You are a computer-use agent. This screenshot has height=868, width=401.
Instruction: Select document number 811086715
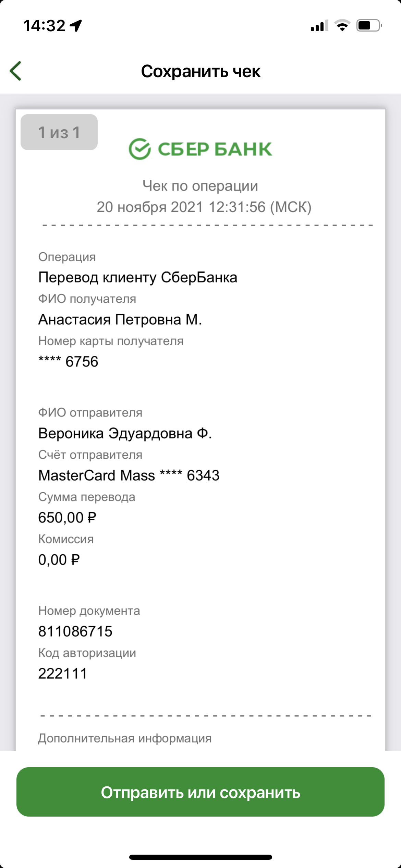click(x=75, y=631)
